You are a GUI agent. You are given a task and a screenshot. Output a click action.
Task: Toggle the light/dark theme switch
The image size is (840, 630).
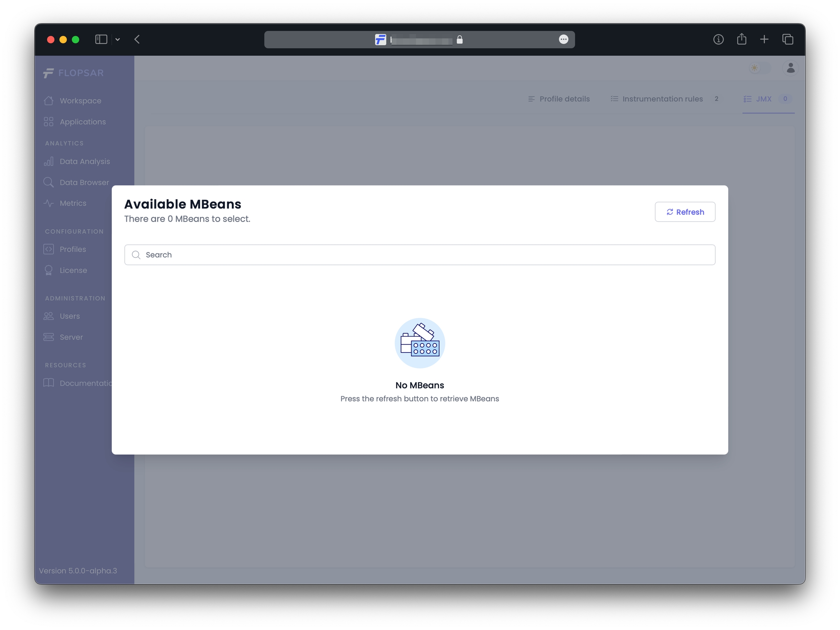(x=760, y=68)
